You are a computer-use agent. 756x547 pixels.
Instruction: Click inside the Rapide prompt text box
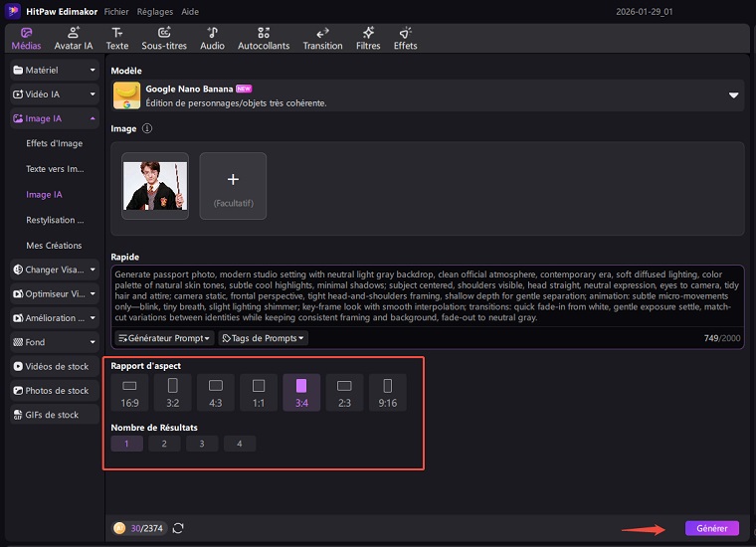(427, 295)
